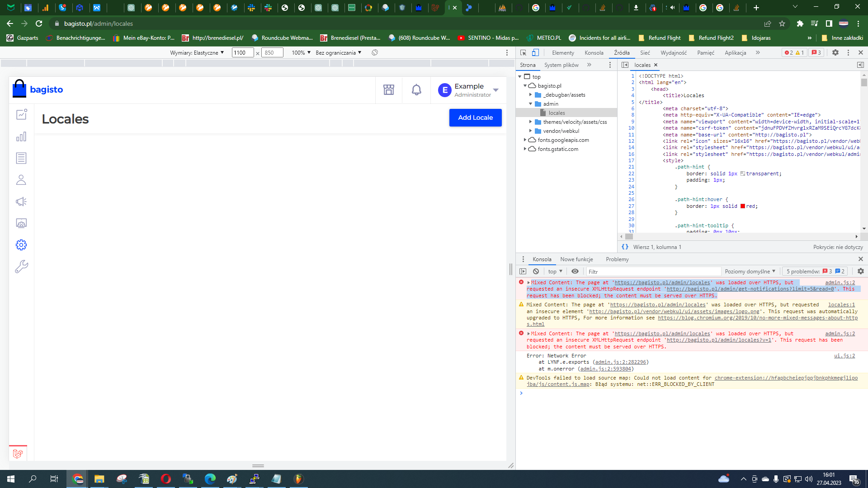Click the settings gear icon in sidebar
The width and height of the screenshot is (868, 488).
[21, 244]
